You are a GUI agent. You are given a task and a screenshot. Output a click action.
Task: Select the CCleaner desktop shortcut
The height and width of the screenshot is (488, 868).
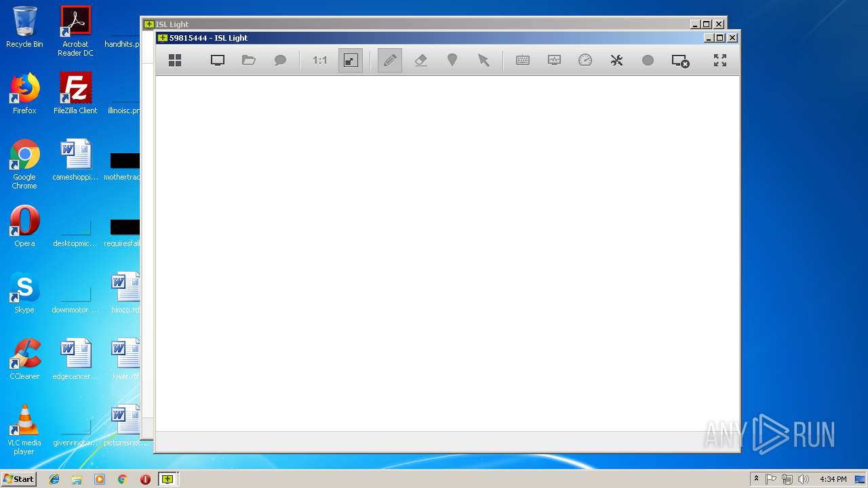click(24, 359)
